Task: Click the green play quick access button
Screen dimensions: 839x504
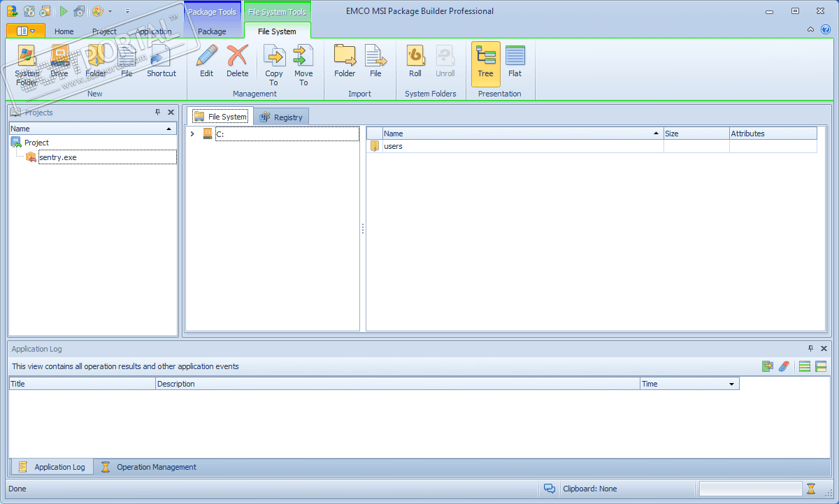Action: [x=64, y=11]
